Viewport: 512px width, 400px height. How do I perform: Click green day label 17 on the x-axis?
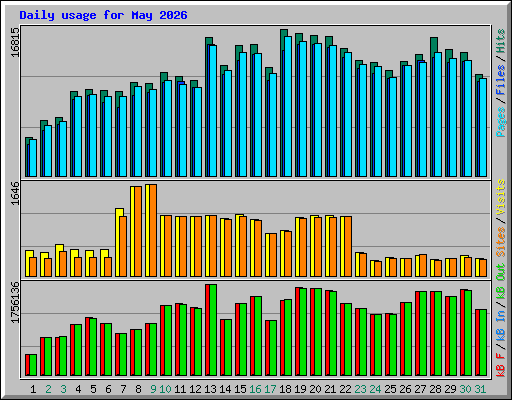[x=270, y=389]
